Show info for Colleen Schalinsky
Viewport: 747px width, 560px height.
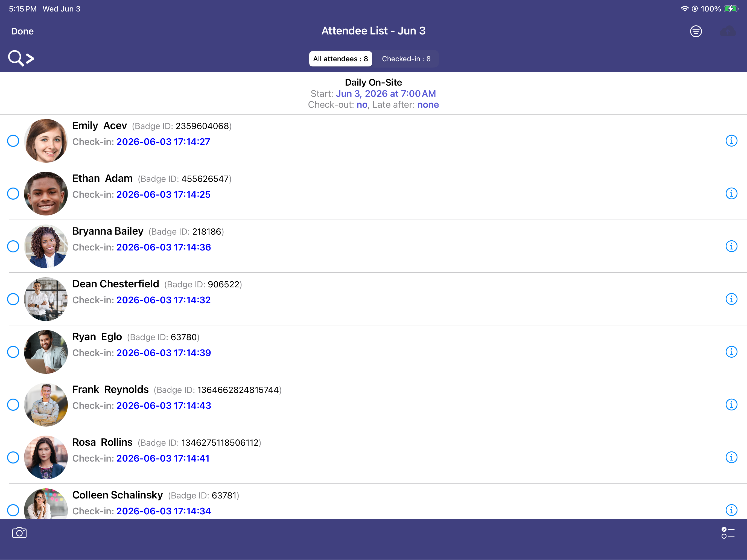(731, 510)
